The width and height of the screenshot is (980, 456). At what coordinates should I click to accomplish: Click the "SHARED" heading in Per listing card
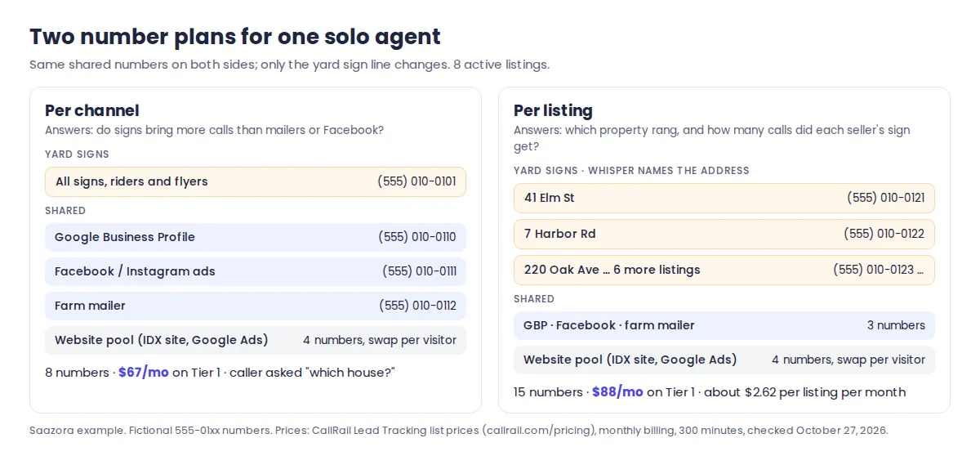point(534,299)
